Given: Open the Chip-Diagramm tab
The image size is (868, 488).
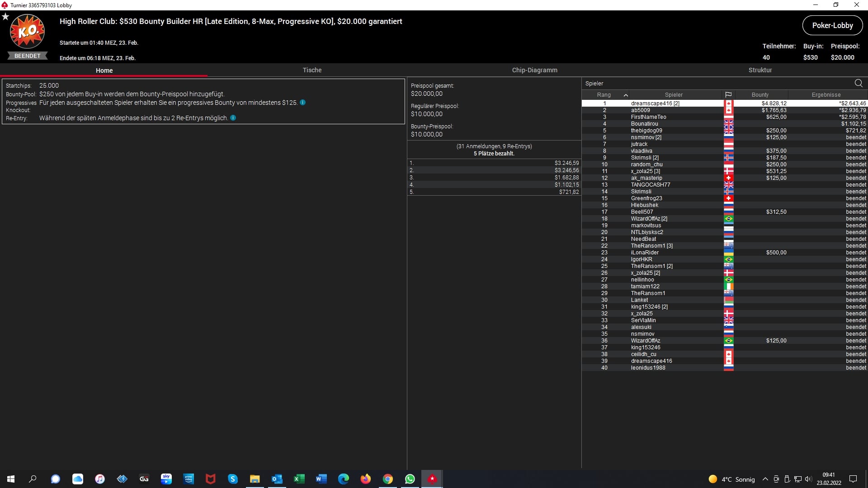Looking at the screenshot, I should pos(534,70).
